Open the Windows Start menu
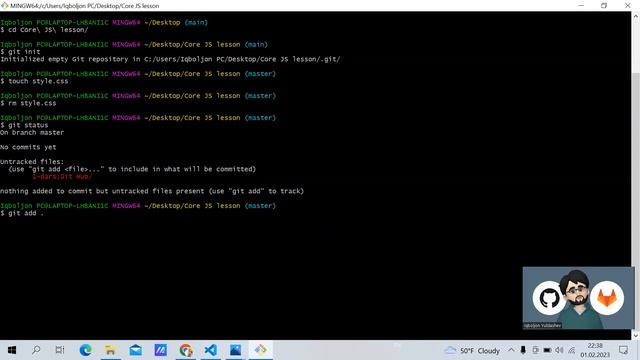This screenshot has width=640, height=360. pyautogui.click(x=12, y=350)
